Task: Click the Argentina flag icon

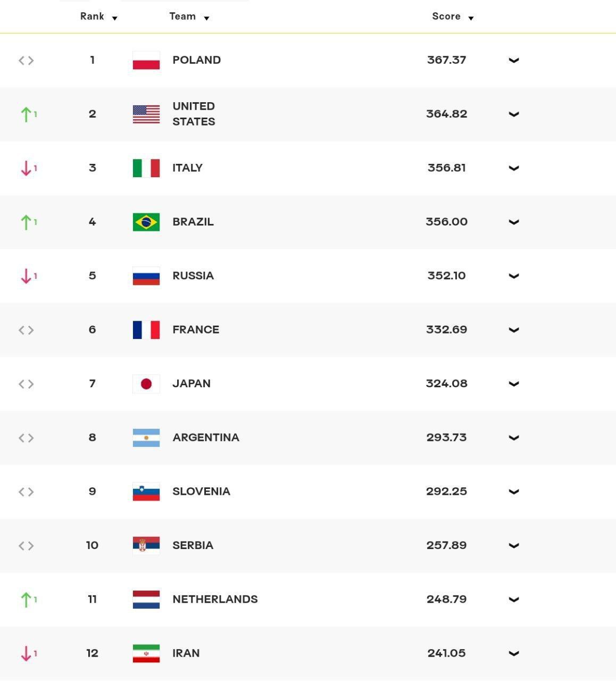Action: click(x=146, y=438)
